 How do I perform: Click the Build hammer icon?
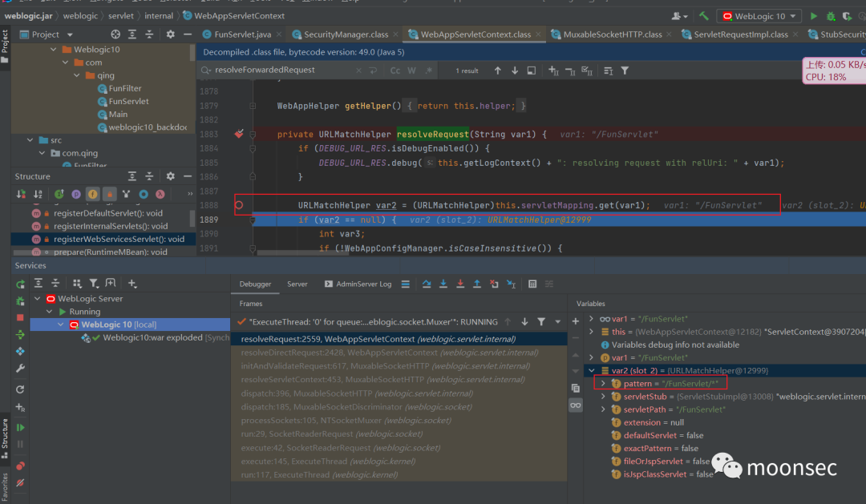tap(704, 16)
